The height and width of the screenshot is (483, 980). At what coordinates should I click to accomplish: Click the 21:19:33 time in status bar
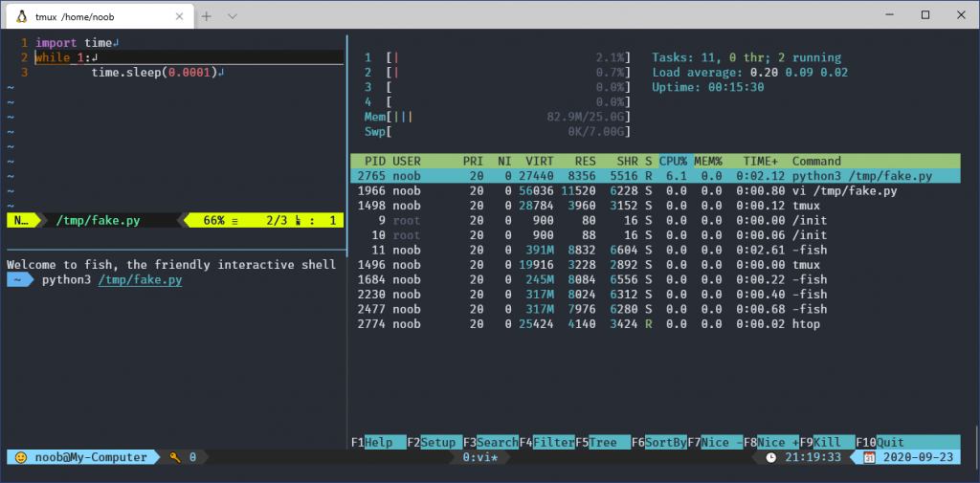pos(813,457)
